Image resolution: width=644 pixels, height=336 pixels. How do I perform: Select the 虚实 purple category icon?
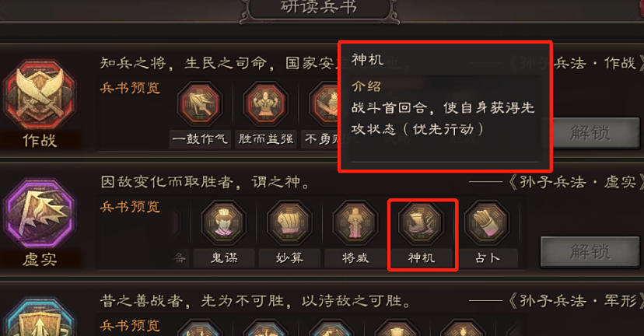(x=40, y=215)
